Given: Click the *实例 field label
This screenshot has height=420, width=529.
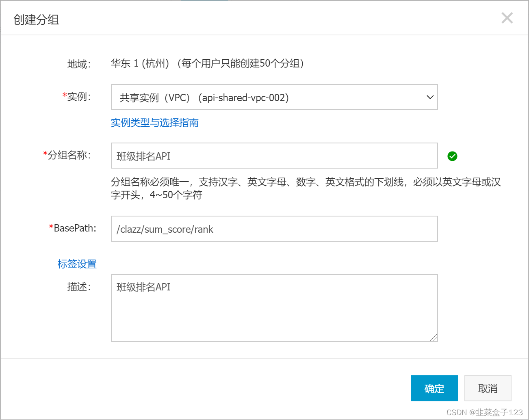Looking at the screenshot, I should pyautogui.click(x=77, y=97).
